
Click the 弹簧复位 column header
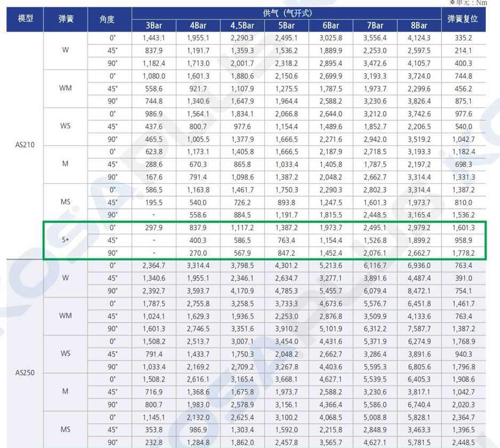[463, 19]
